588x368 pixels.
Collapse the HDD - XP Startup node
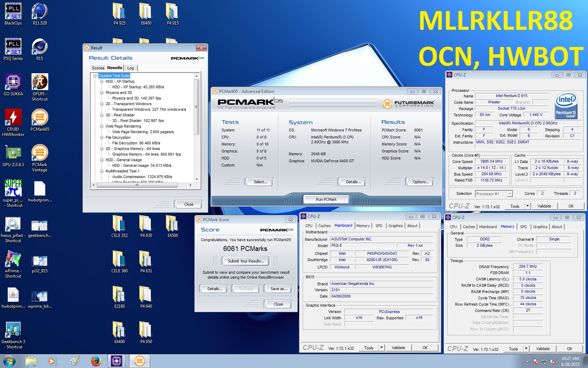coord(102,81)
